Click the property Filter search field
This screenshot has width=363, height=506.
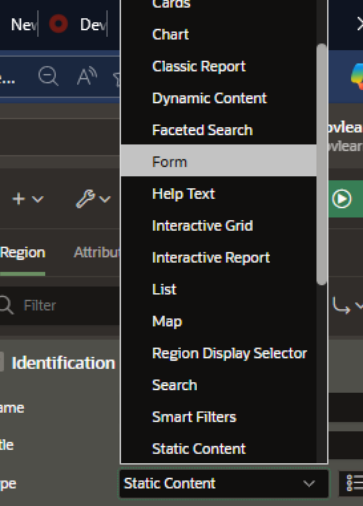(60, 305)
